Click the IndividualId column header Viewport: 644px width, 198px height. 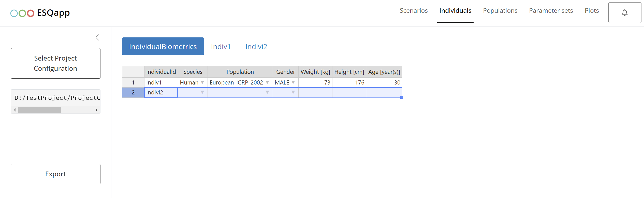(161, 72)
